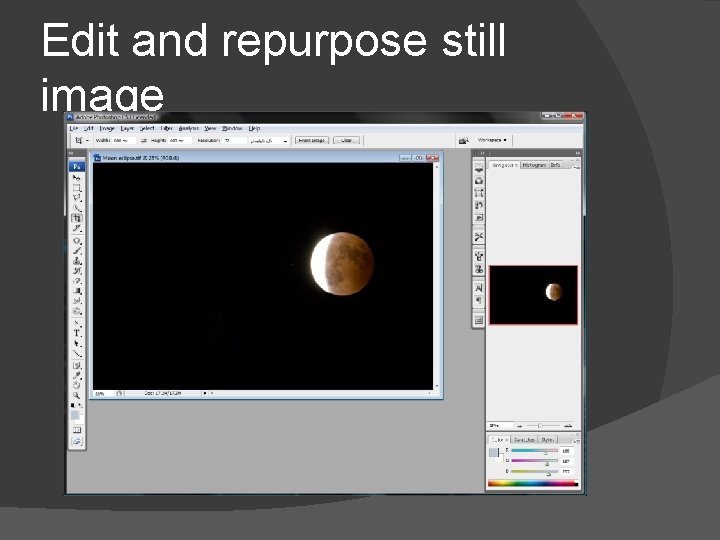
Task: Click the toolbox foreground color swatch
Action: pyautogui.click(x=74, y=415)
